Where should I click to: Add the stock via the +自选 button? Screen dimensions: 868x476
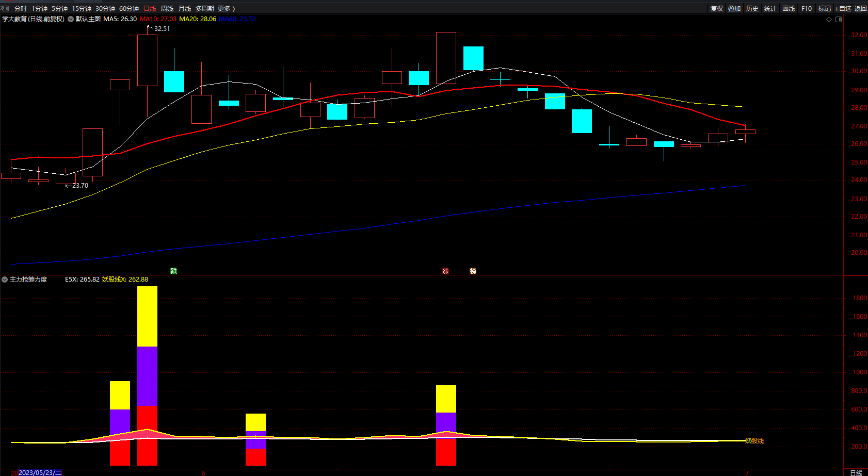click(843, 9)
